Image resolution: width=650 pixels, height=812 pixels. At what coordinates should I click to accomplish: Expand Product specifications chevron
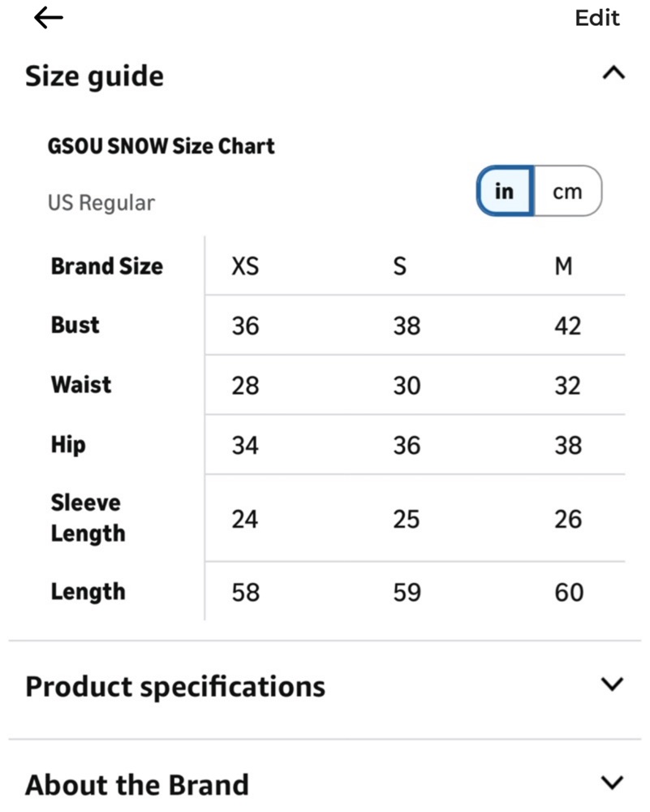(x=612, y=684)
